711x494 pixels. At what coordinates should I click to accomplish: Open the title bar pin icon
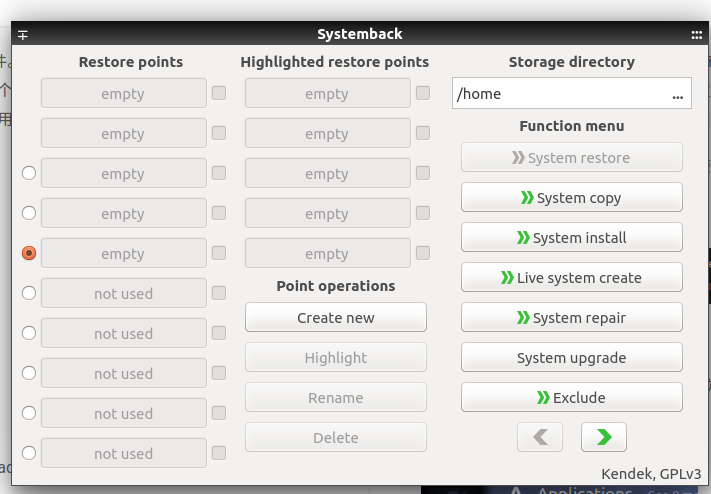pyautogui.click(x=23, y=35)
